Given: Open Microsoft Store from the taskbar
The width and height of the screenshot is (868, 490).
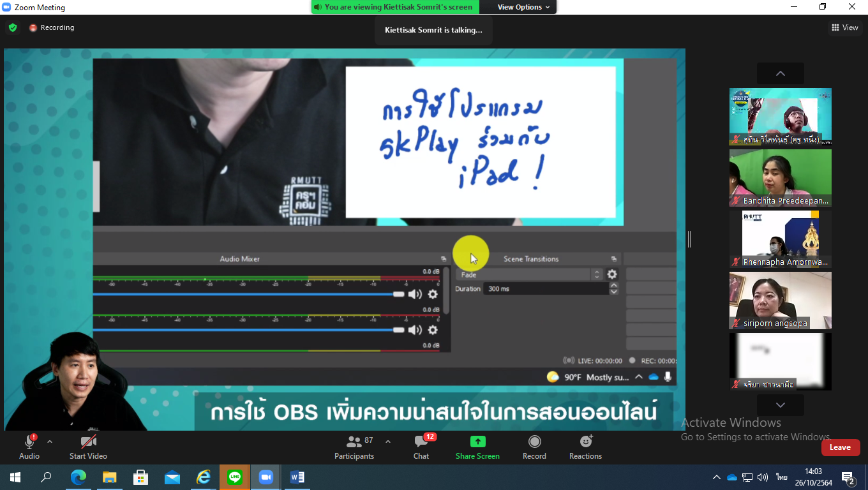Looking at the screenshot, I should (x=141, y=477).
